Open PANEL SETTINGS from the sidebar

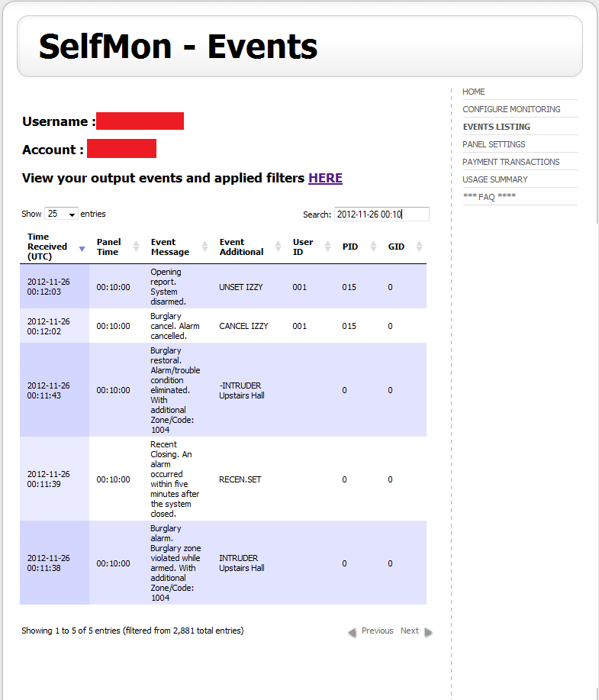pyautogui.click(x=494, y=144)
